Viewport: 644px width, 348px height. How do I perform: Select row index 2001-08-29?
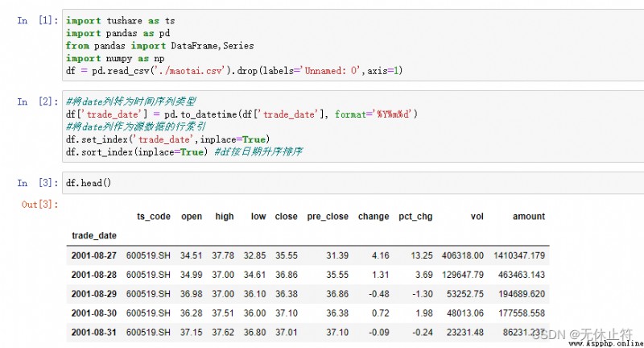pyautogui.click(x=94, y=294)
